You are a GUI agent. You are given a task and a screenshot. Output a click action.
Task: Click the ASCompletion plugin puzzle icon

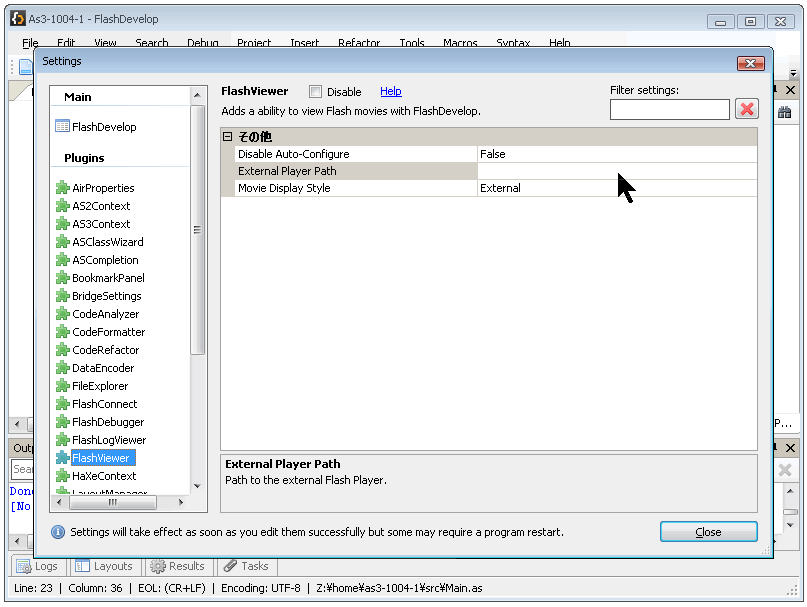click(x=62, y=260)
